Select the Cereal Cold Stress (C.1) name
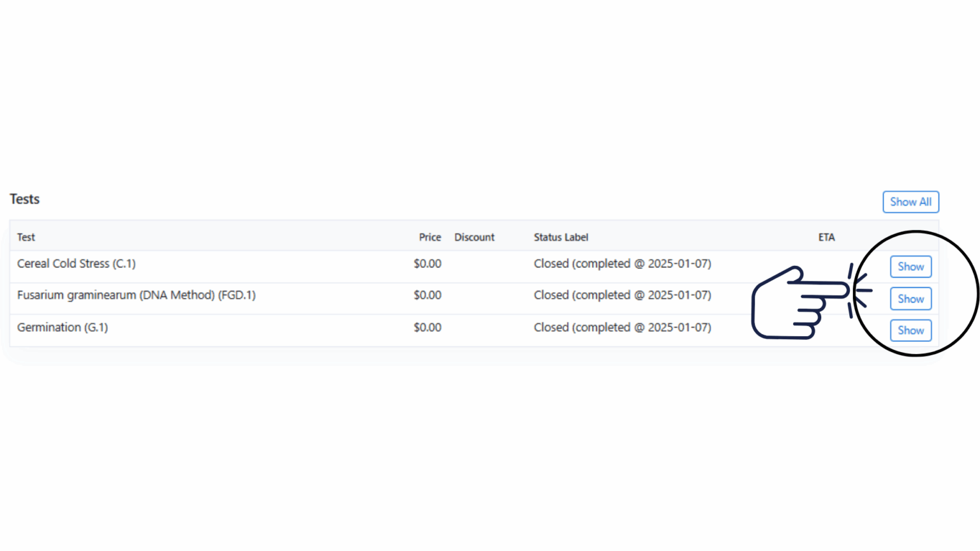980x551 pixels. 77,263
